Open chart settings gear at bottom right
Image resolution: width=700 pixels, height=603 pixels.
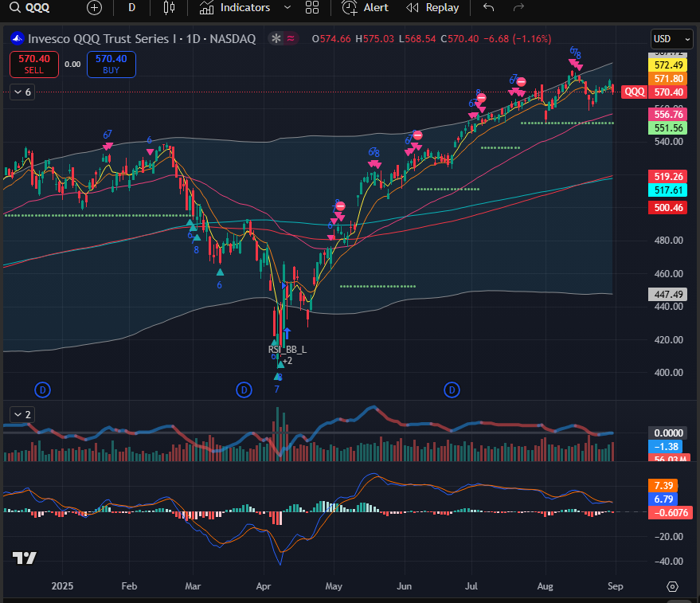coord(672,586)
